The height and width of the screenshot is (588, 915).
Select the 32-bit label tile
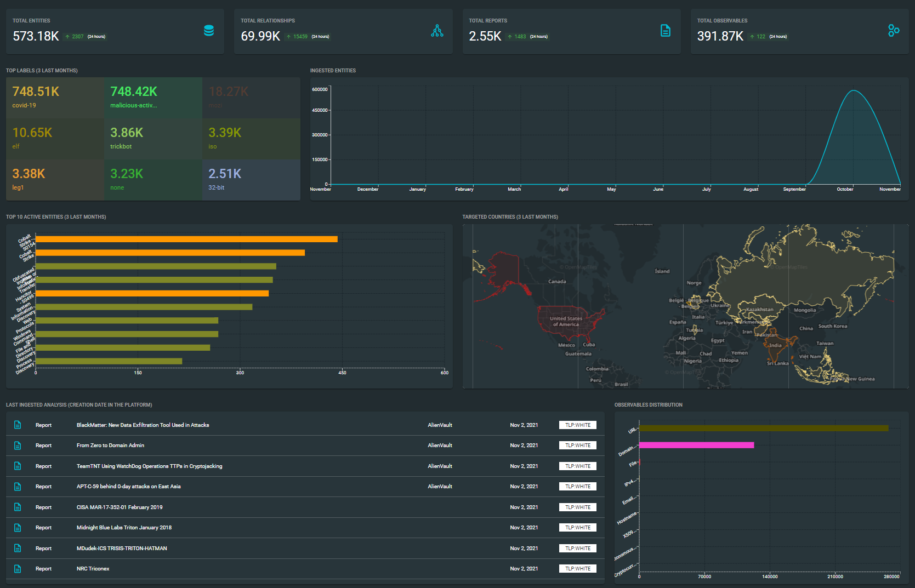pos(251,180)
